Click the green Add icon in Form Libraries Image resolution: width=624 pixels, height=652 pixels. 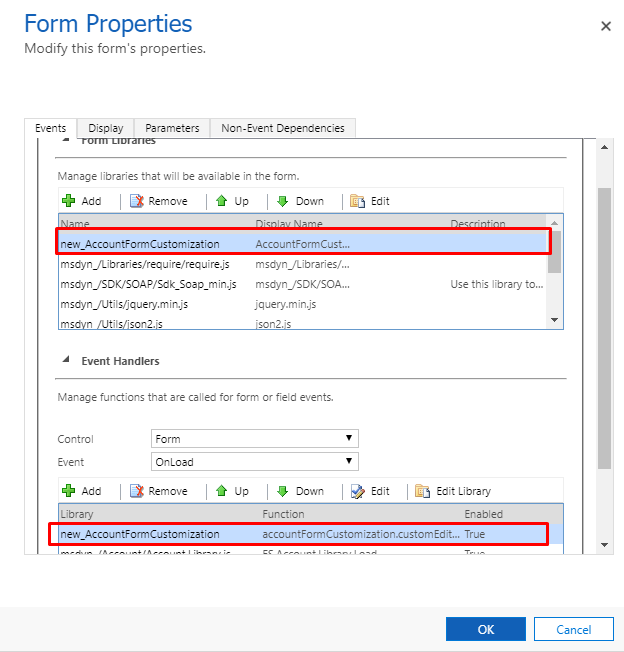[x=69, y=201]
